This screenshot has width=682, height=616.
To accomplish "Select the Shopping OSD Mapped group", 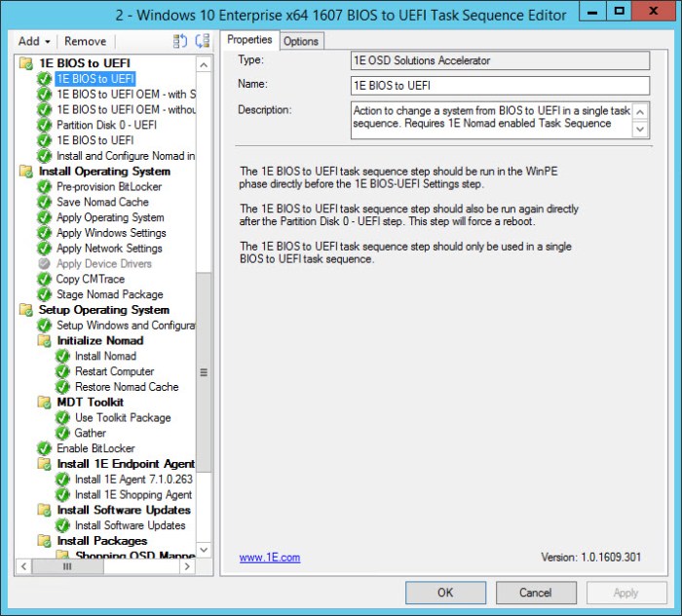I will 134,556.
